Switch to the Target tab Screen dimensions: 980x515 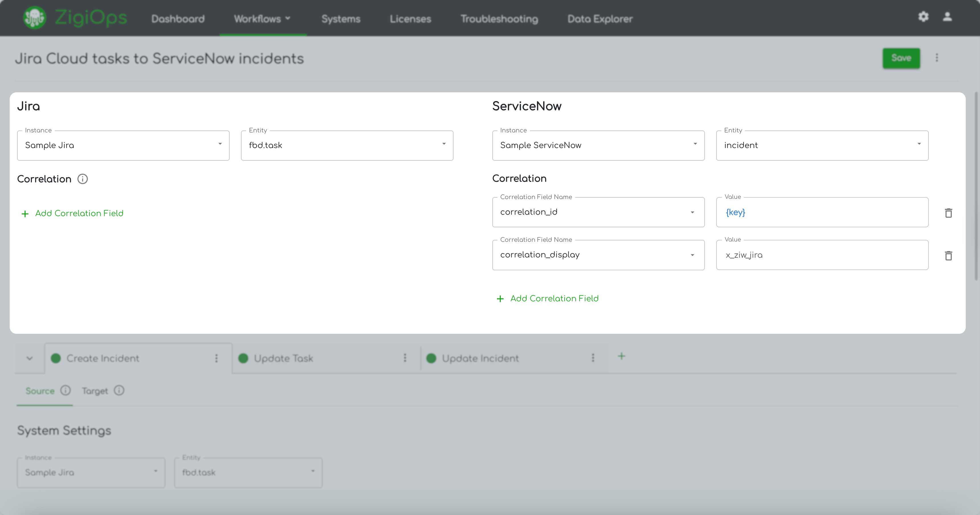tap(95, 391)
